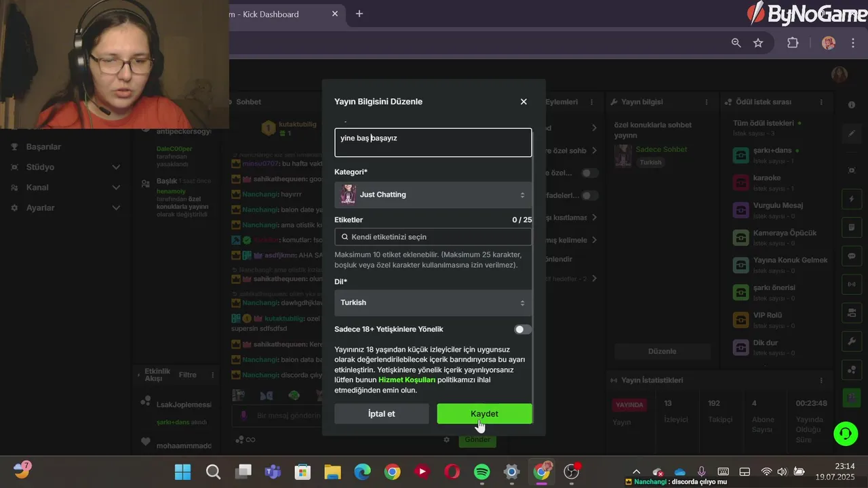The height and width of the screenshot is (488, 868).
Task: Select the Kameraya Öpücük reward icon
Action: click(741, 237)
